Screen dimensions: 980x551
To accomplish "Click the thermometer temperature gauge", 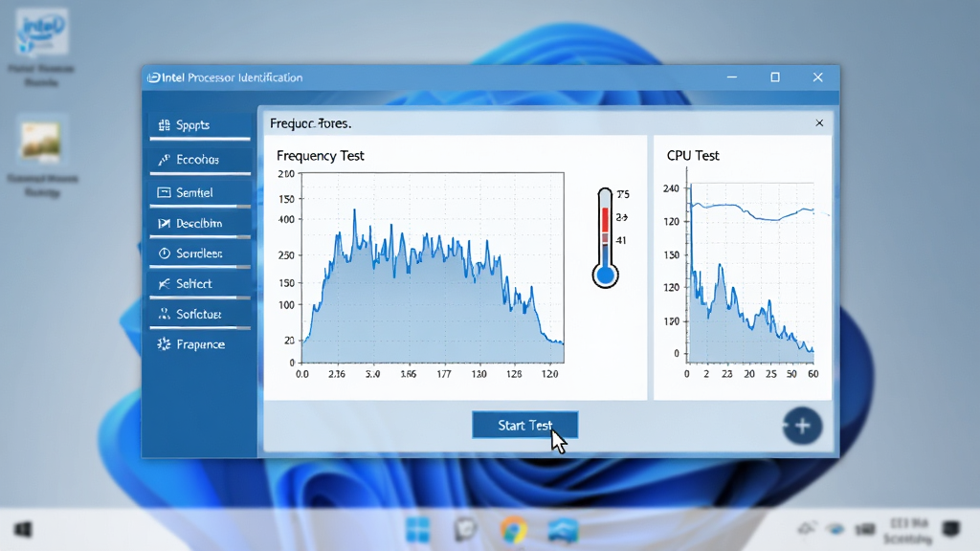I will coord(605,238).
